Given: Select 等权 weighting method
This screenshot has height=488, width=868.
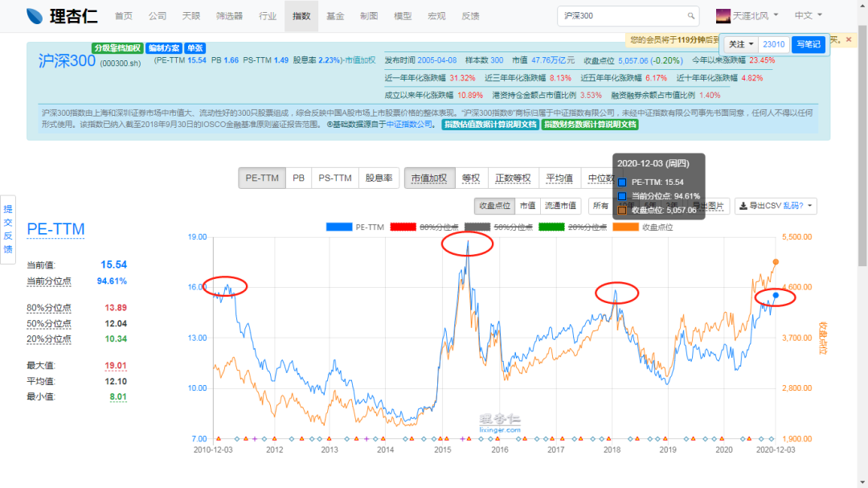Looking at the screenshot, I should 471,178.
